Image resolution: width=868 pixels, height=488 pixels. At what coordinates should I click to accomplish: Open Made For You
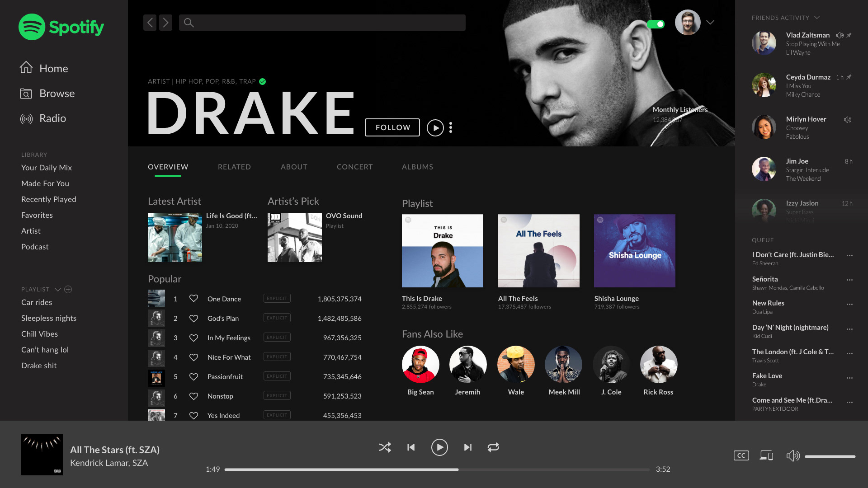click(x=45, y=183)
